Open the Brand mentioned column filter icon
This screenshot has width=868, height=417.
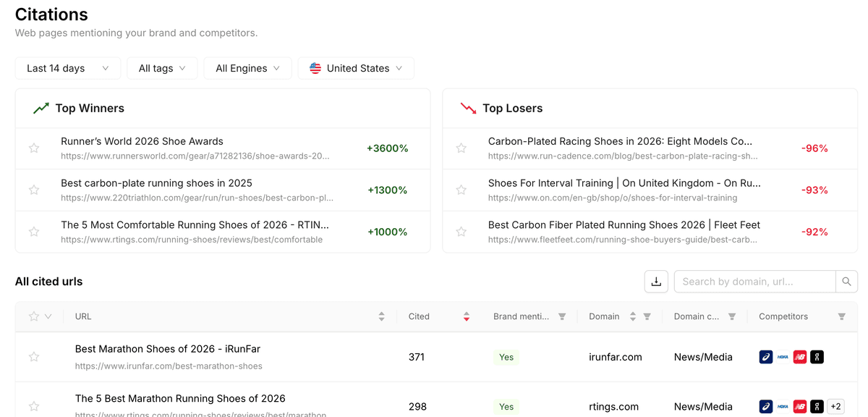(x=562, y=316)
